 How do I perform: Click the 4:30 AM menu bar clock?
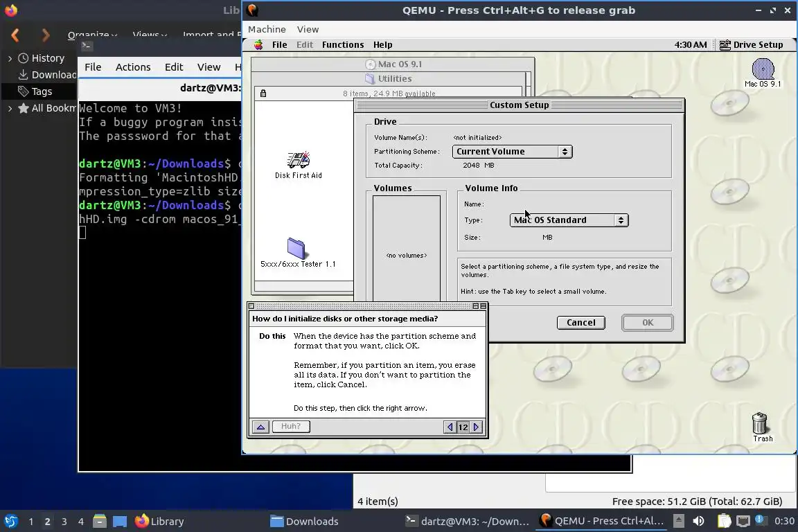[x=690, y=45]
